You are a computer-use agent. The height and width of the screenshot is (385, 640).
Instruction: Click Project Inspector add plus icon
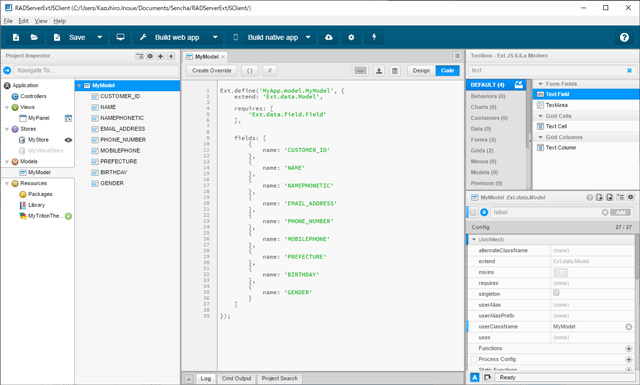tap(161, 56)
